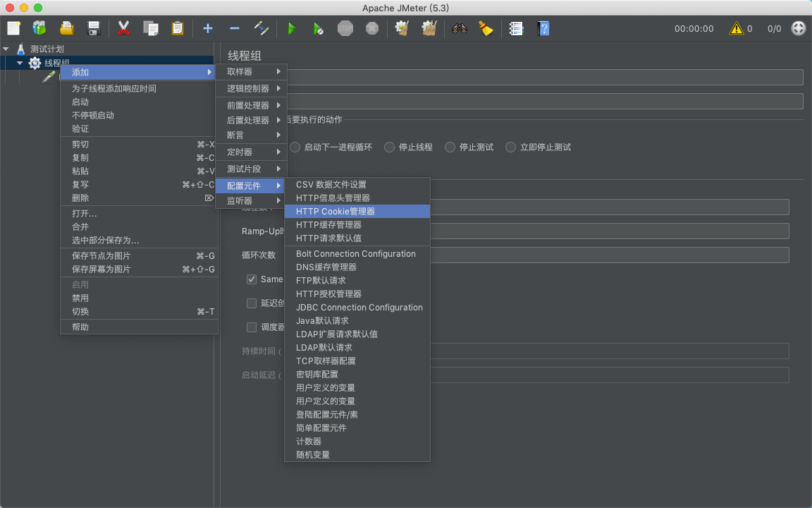Expand the 后置处理器 submenu
This screenshot has width=812, height=508.
point(251,120)
